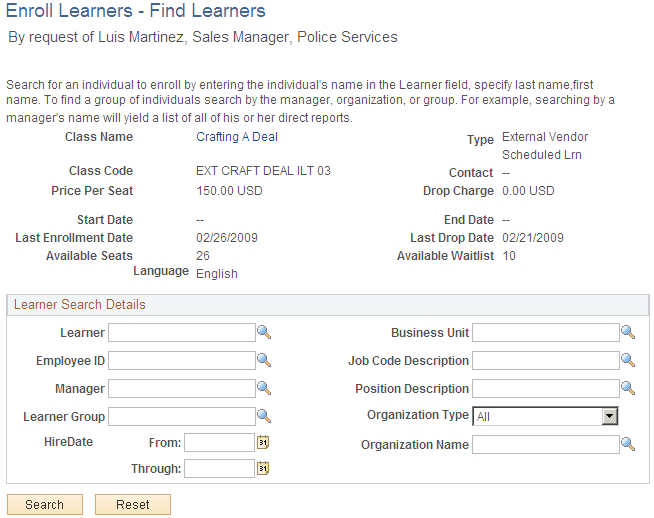Select type value 'External Vendor'
Viewport: 654px width, 518px height.
click(x=545, y=137)
